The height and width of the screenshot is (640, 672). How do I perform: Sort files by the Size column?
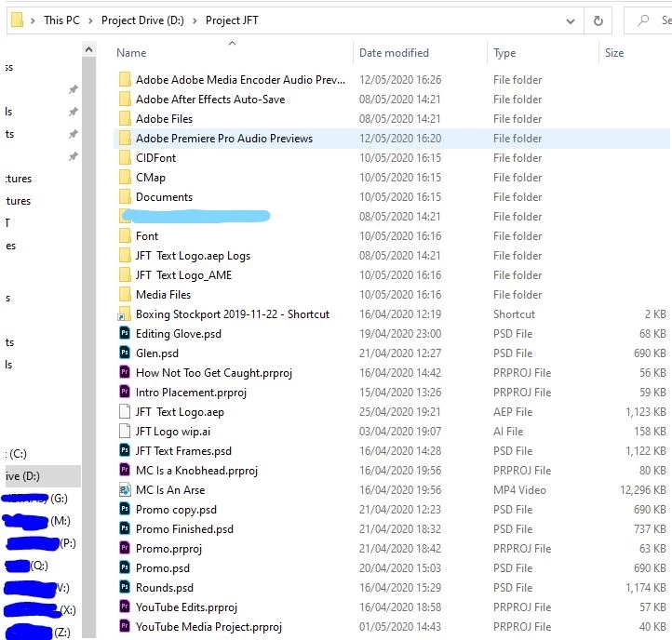point(614,52)
